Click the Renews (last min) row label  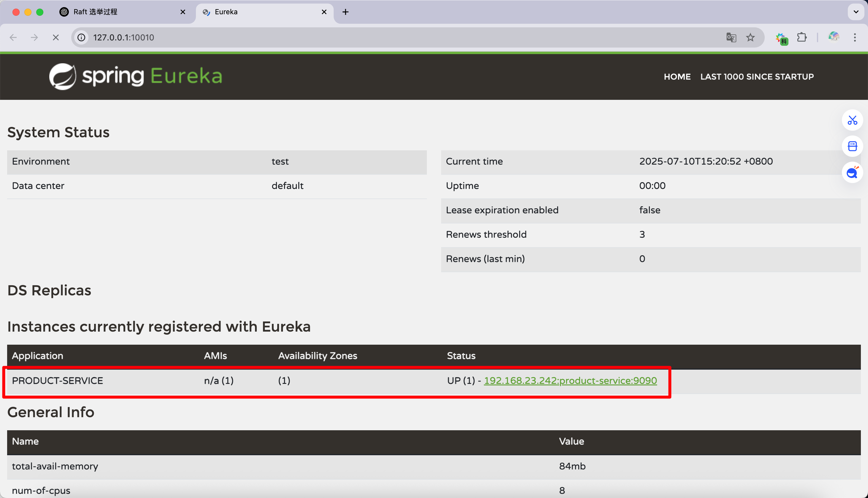click(x=485, y=259)
